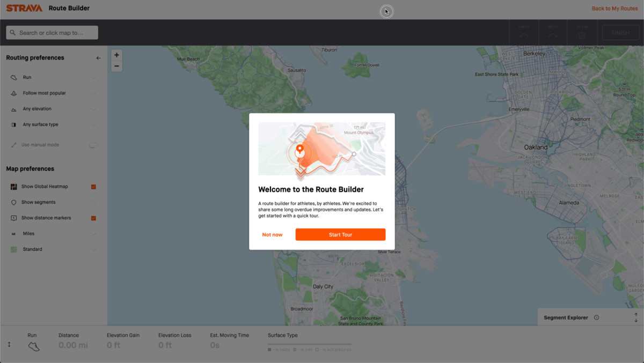Zoom out the map with minus
This screenshot has height=363, width=644.
coord(116,66)
